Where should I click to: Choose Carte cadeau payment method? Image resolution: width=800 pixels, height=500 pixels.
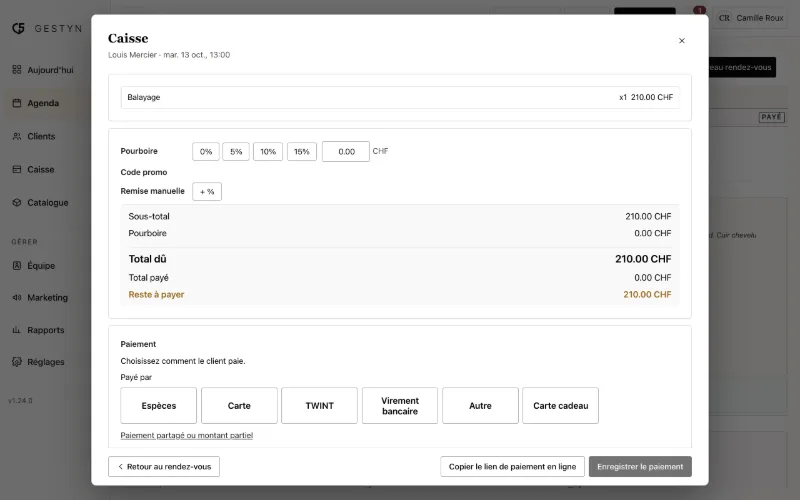tap(561, 406)
